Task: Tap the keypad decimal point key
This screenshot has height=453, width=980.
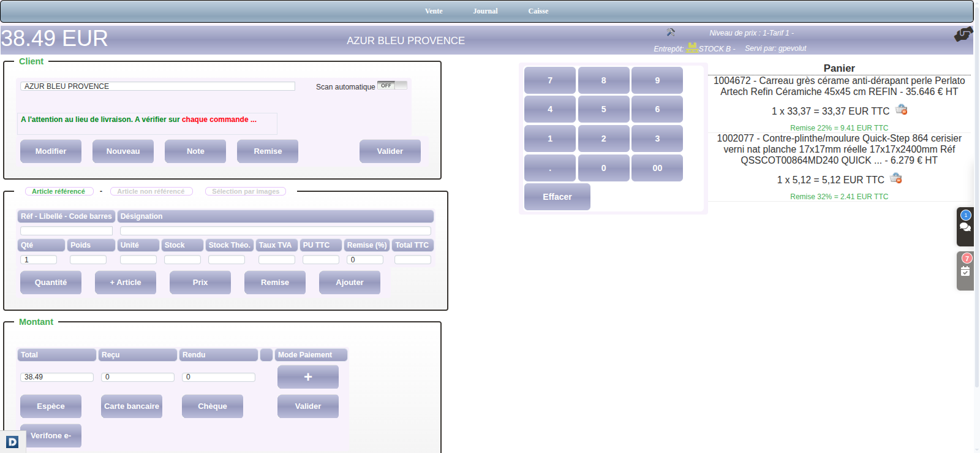Action: pyautogui.click(x=550, y=168)
